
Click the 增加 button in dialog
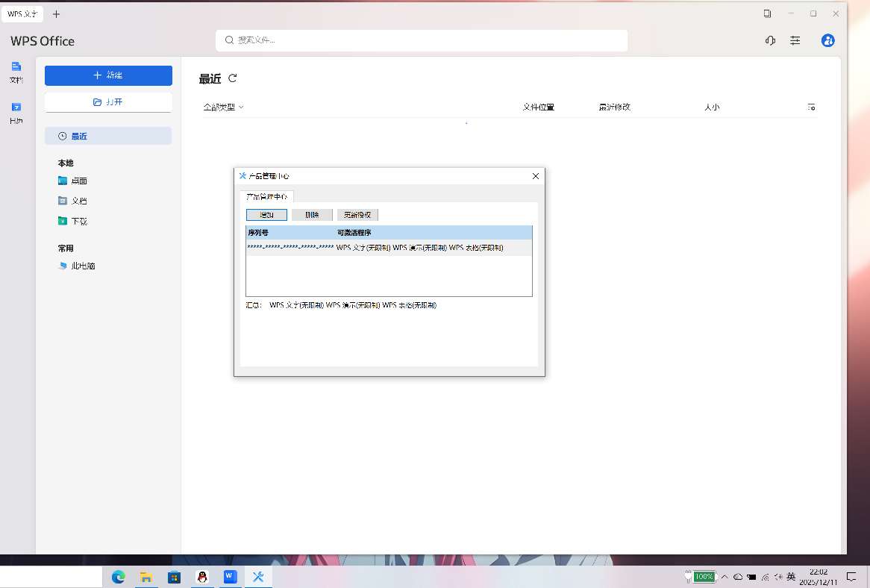tap(266, 215)
